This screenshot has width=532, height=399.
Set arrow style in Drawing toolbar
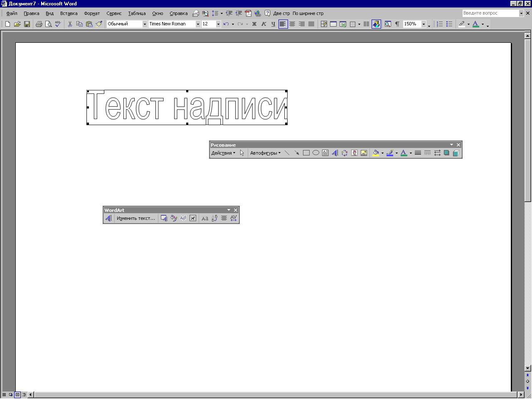[x=437, y=153]
